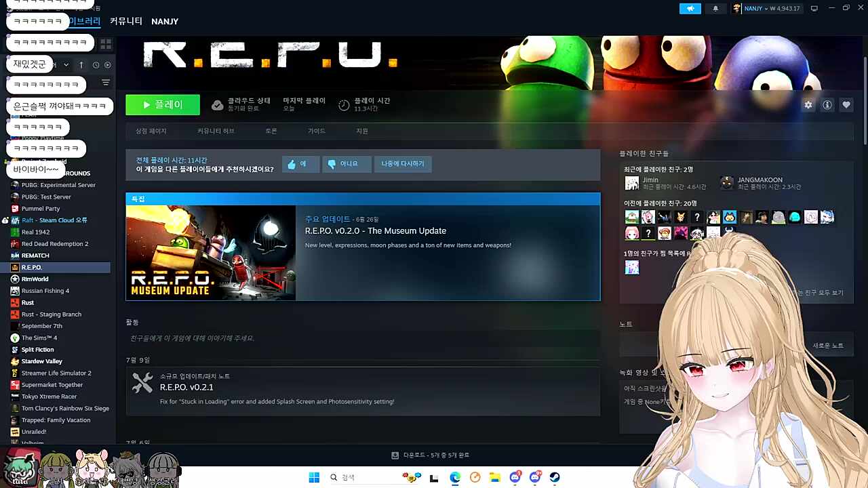The height and width of the screenshot is (488, 868).
Task: Open the R.E.P.O. v0.2.0 Museum Update headline
Action: click(376, 231)
